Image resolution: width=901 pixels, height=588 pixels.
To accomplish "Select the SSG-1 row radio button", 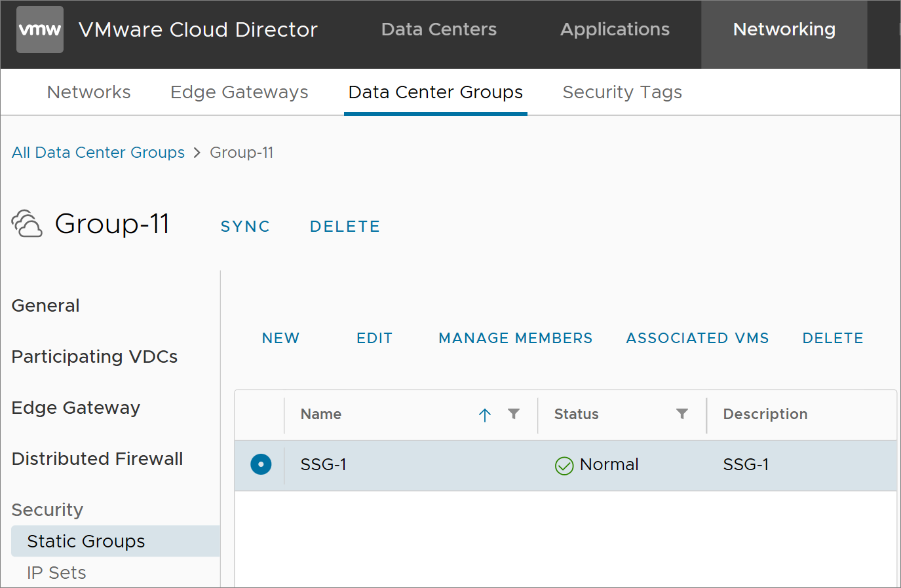I will [x=261, y=465].
